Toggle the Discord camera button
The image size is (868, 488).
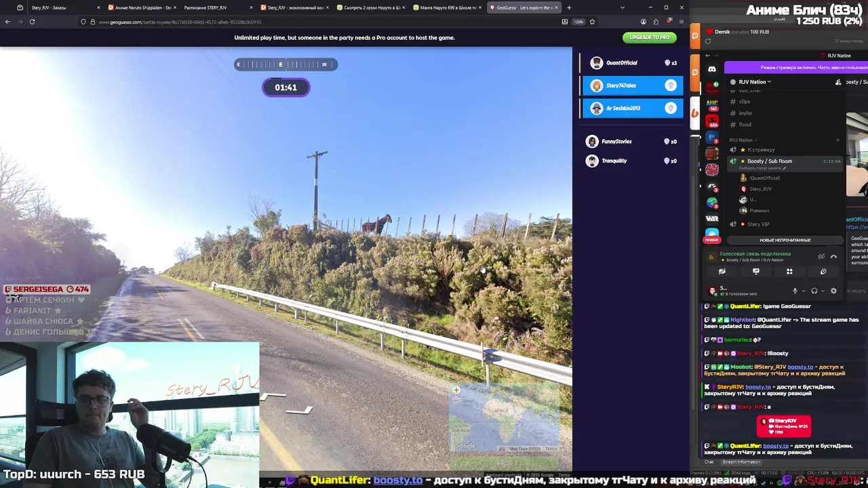pos(722,272)
